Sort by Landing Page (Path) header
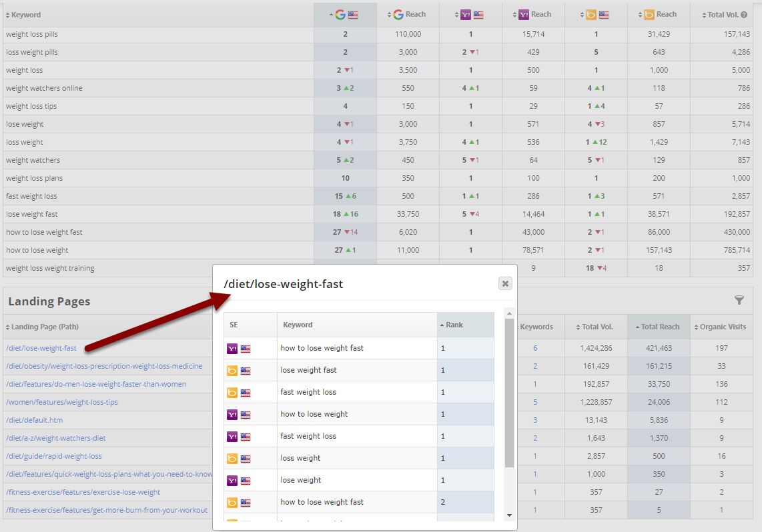This screenshot has width=762, height=532. 41,327
